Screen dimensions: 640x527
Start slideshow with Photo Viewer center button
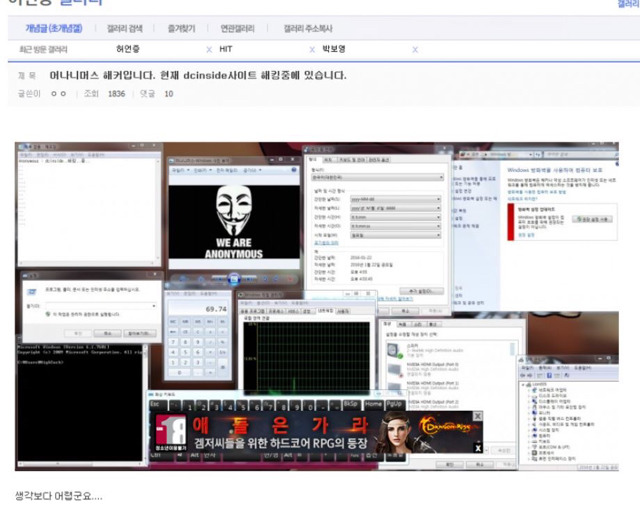tap(234, 279)
